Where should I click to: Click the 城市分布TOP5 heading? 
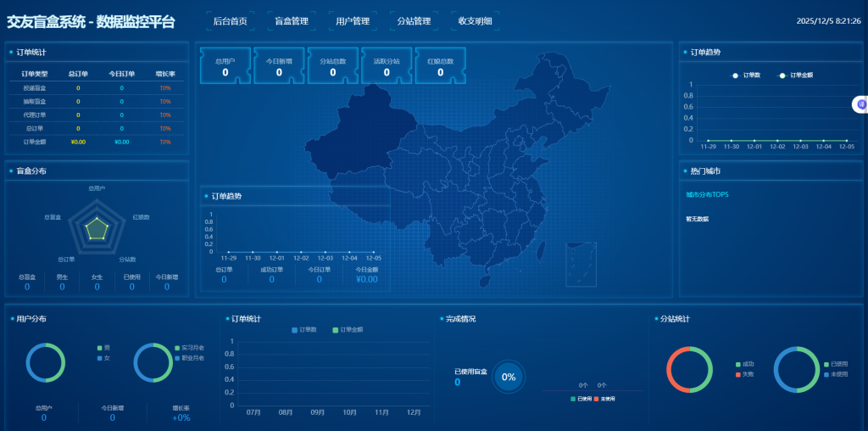point(706,195)
